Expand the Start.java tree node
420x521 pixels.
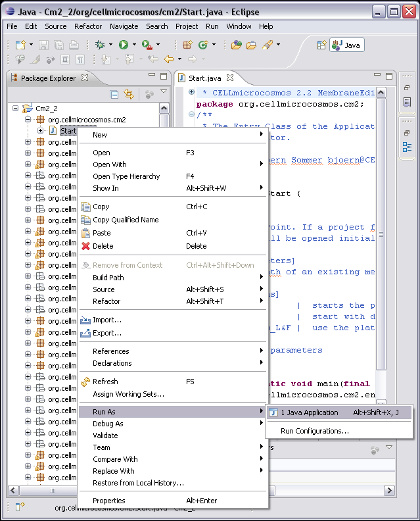click(40, 131)
